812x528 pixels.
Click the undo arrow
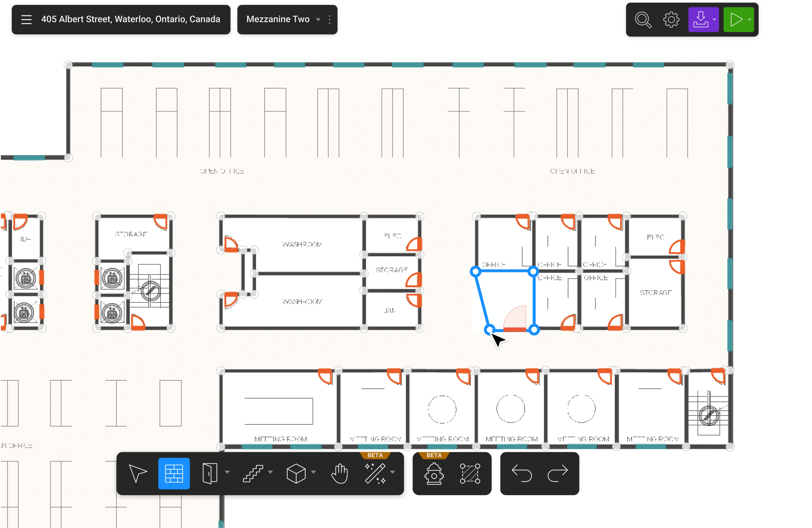point(522,473)
